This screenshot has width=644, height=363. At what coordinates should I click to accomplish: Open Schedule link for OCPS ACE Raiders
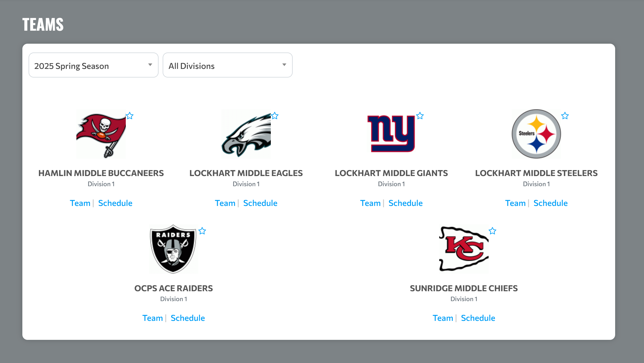click(x=188, y=318)
